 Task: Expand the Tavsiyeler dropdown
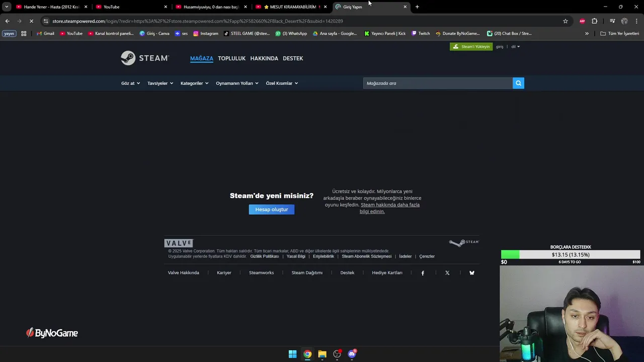160,83
